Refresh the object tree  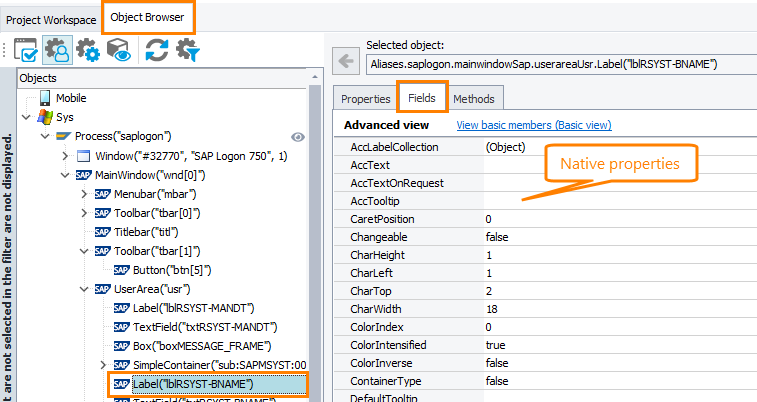156,50
